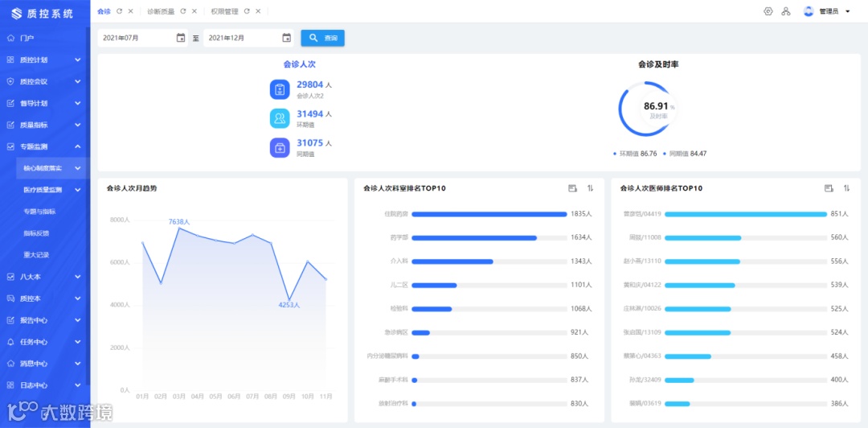Click the blue 查询 search button
The image size is (868, 428).
(323, 38)
